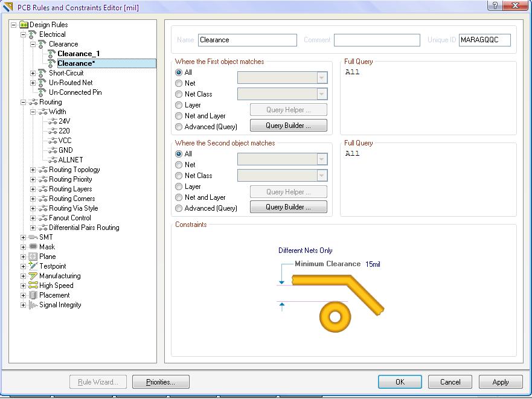Apply the rule changes
The width and height of the screenshot is (532, 399).
click(501, 382)
